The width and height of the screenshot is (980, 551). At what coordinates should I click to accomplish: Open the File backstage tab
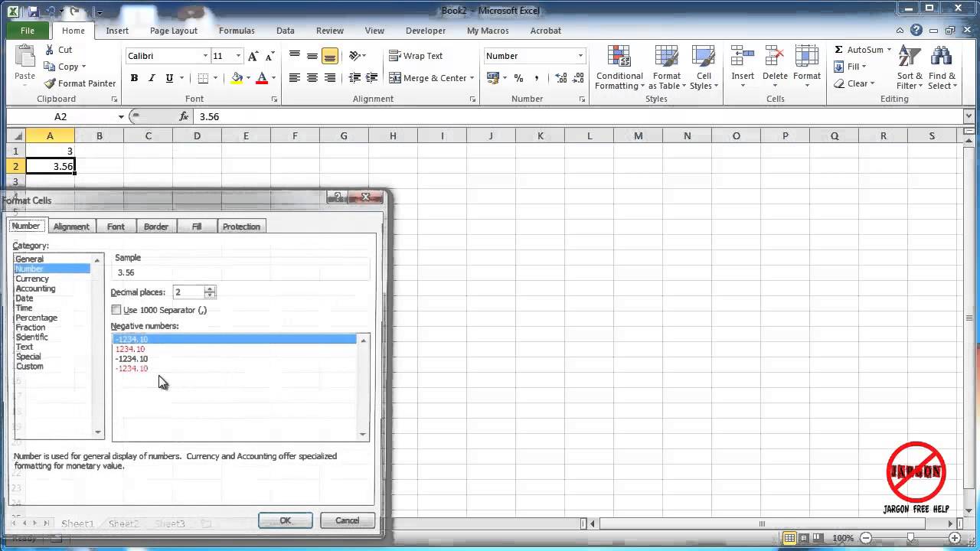tap(28, 31)
